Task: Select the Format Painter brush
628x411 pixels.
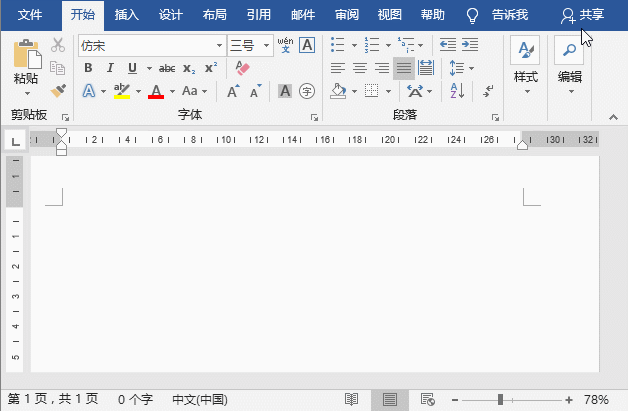Action: (58, 91)
